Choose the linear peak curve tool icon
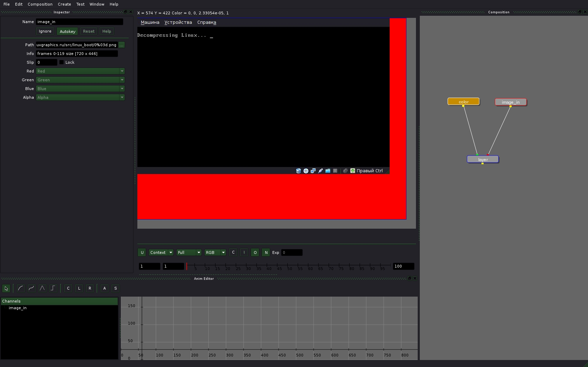Viewport: 588px width, 367px height. 42,288
